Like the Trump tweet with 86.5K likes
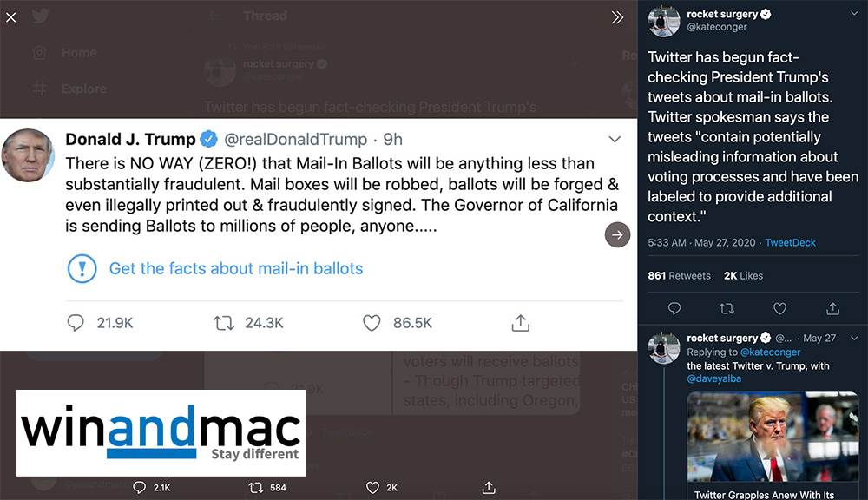The image size is (868, 500). (x=372, y=323)
